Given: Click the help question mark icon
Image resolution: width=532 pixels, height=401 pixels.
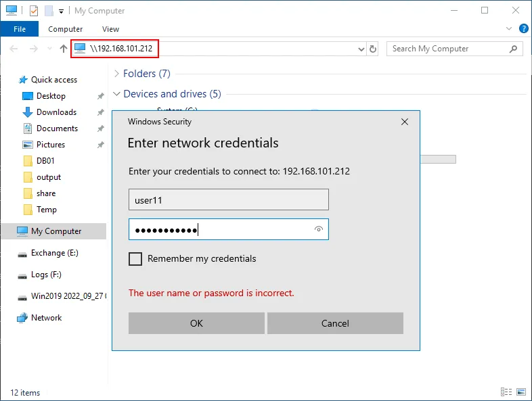Looking at the screenshot, I should click(523, 29).
